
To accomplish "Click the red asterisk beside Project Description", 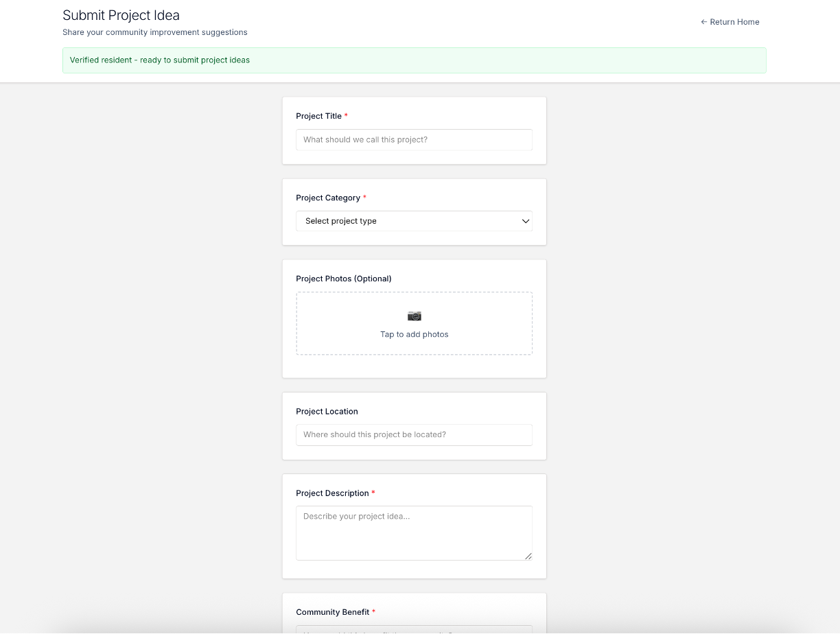I will click(373, 492).
